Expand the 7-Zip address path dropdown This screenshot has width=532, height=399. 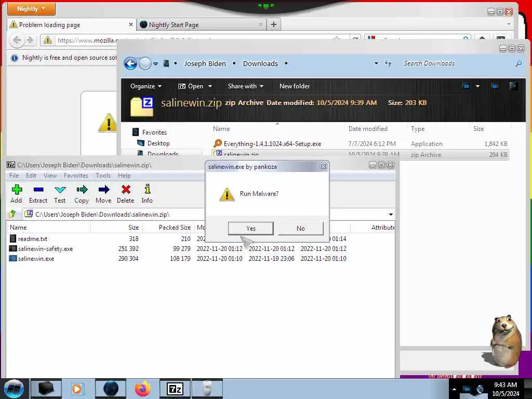pos(391,215)
